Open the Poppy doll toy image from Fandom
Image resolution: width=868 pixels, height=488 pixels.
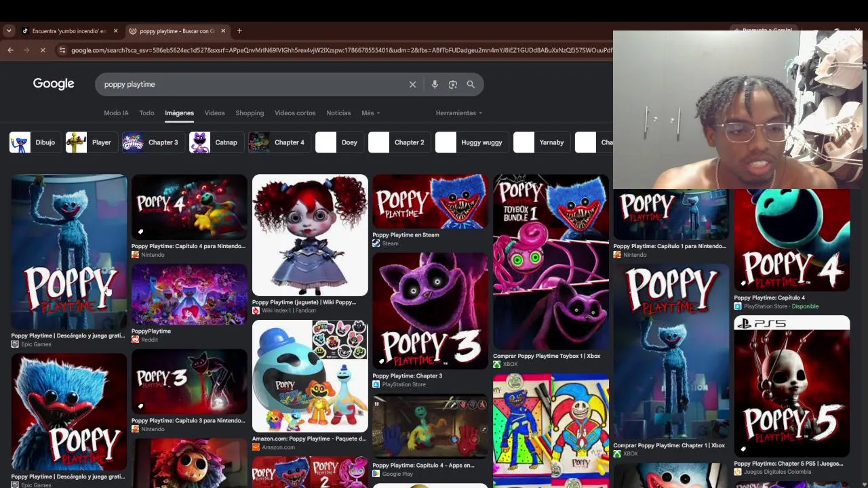(x=310, y=235)
